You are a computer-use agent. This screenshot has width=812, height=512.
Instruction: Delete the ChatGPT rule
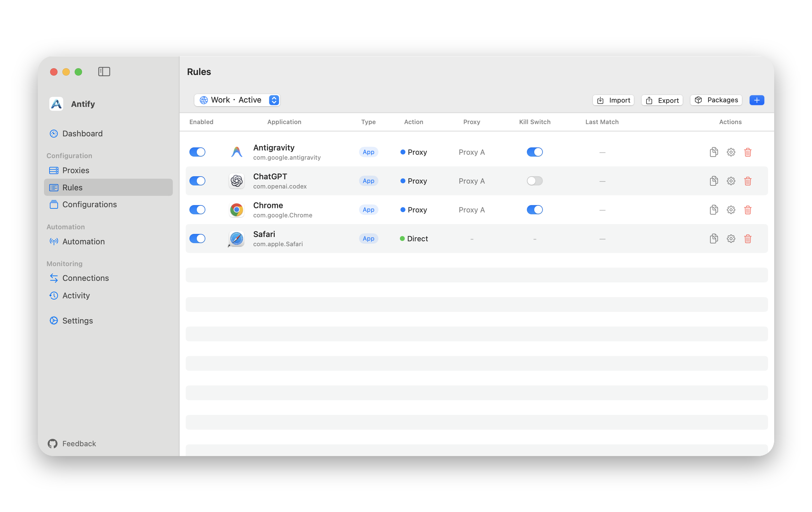[x=748, y=181]
